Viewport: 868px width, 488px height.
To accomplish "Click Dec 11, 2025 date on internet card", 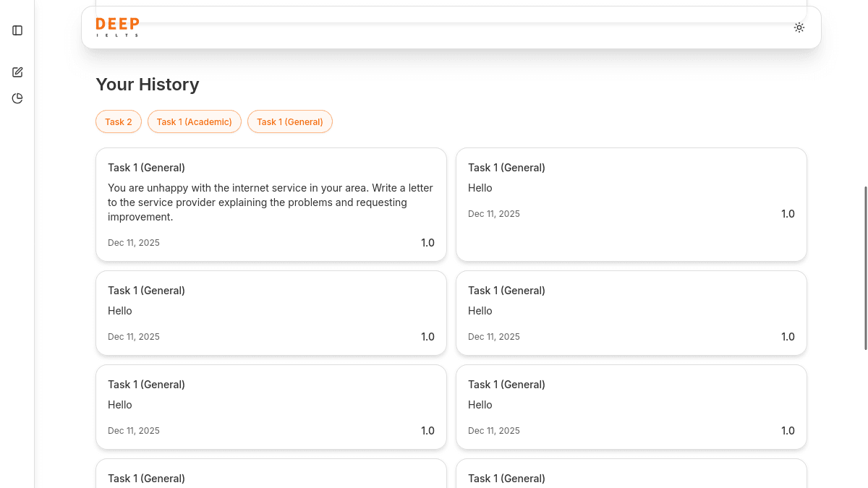I will click(x=134, y=243).
